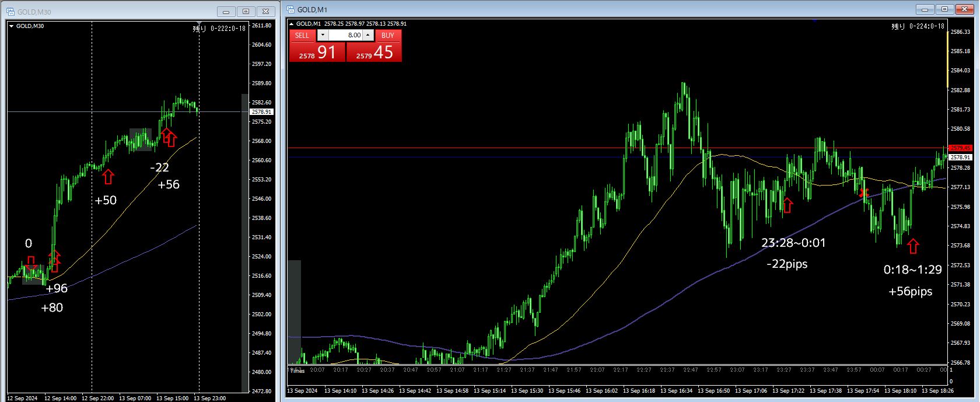Click the '2566.78' price on M1 axis
Image resolution: width=980 pixels, height=402 pixels.
click(x=960, y=362)
